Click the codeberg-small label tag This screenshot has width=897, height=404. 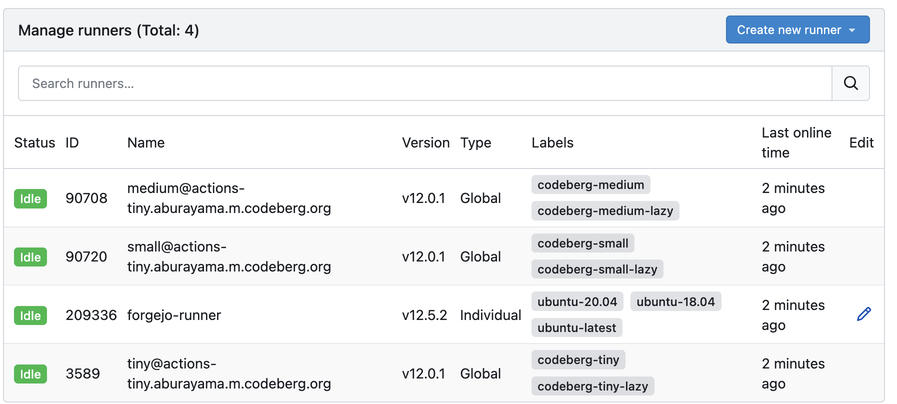point(582,243)
